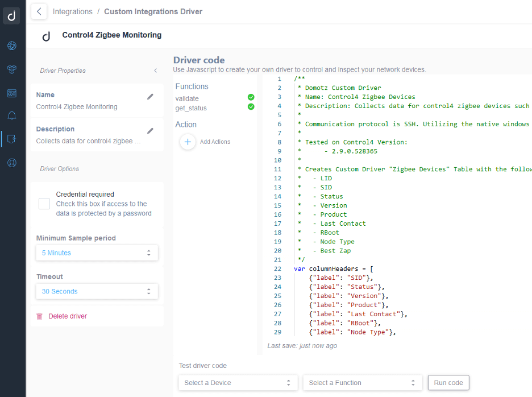The image size is (532, 397).
Task: Click code line number 1
Action: (x=279, y=79)
